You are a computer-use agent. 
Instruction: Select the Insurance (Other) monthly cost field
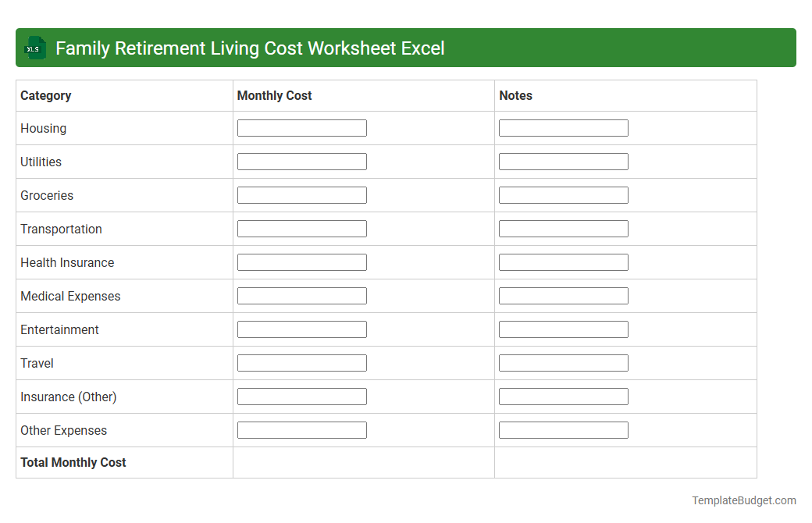tap(301, 396)
